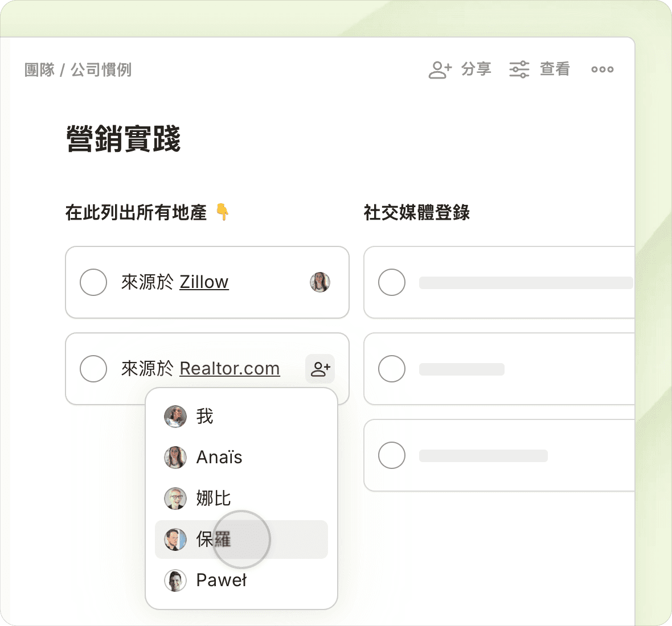Choose Anaïs in the assignee dropdown
The height and width of the screenshot is (626, 672).
point(219,458)
